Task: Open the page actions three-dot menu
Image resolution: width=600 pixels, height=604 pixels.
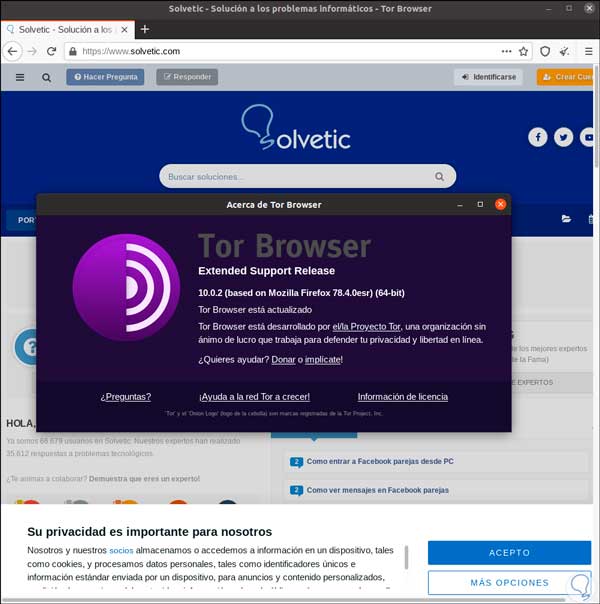Action: [506, 51]
